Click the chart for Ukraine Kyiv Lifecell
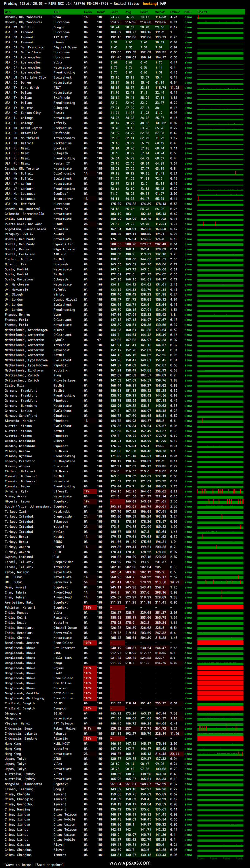Image resolution: width=250 pixels, height=868 pixels. (220, 491)
